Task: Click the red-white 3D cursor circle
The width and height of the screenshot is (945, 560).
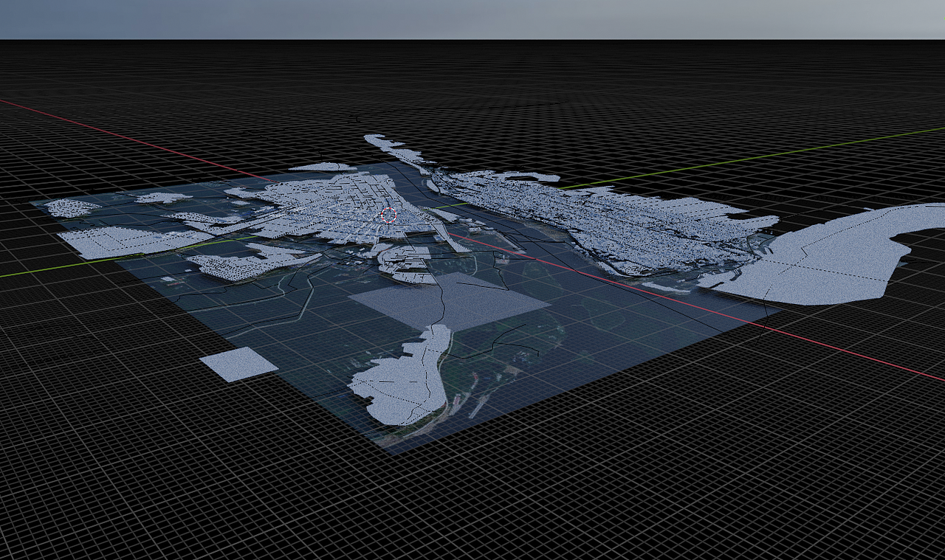Action: 389,215
